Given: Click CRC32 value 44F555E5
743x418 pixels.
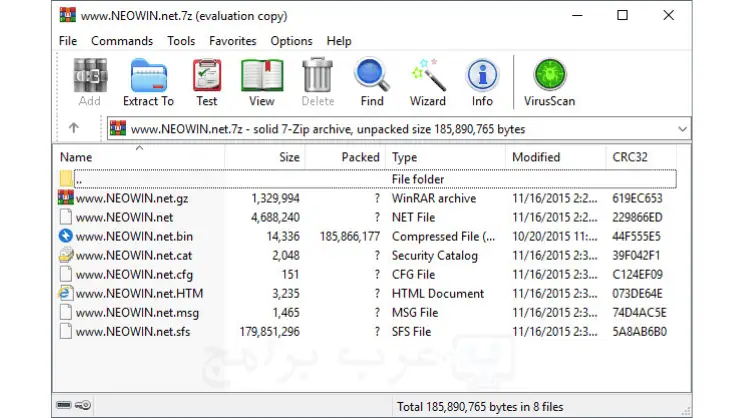Looking at the screenshot, I should pyautogui.click(x=636, y=236).
